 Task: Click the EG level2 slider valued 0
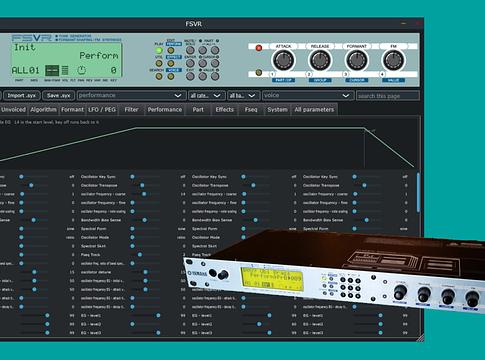click(x=145, y=324)
